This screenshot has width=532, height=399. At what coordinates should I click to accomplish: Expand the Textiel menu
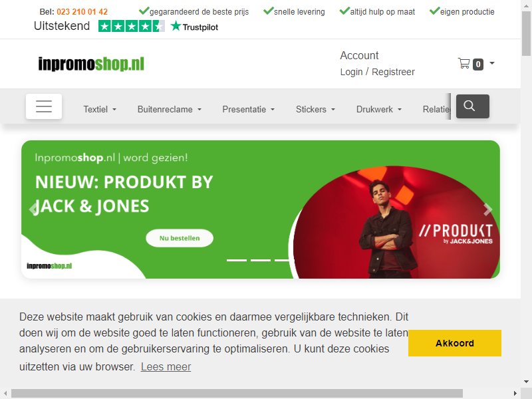[100, 109]
